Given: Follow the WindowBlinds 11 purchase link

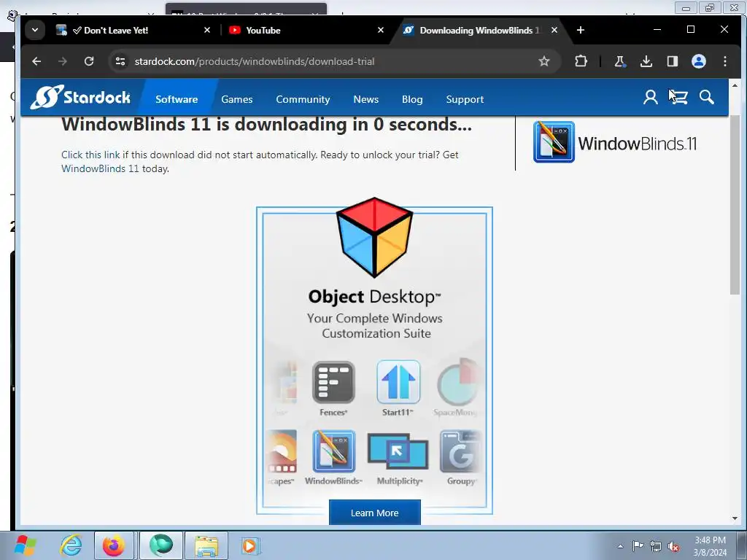Looking at the screenshot, I should coord(100,168).
